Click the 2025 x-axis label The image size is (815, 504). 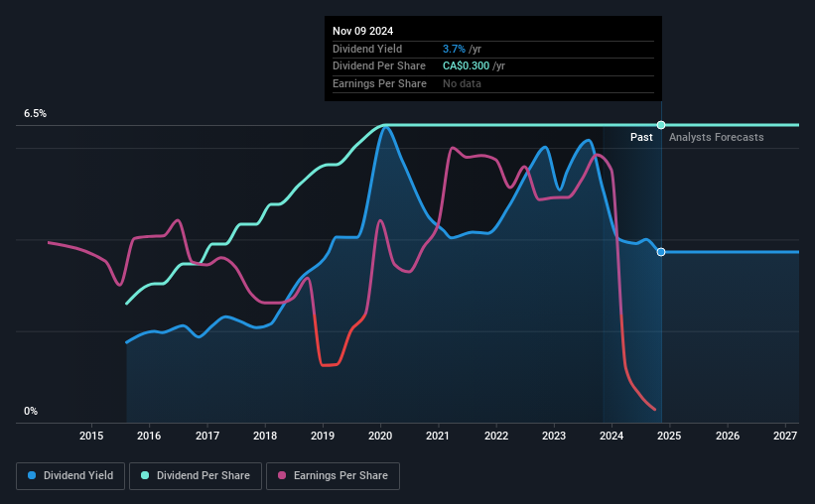(669, 436)
